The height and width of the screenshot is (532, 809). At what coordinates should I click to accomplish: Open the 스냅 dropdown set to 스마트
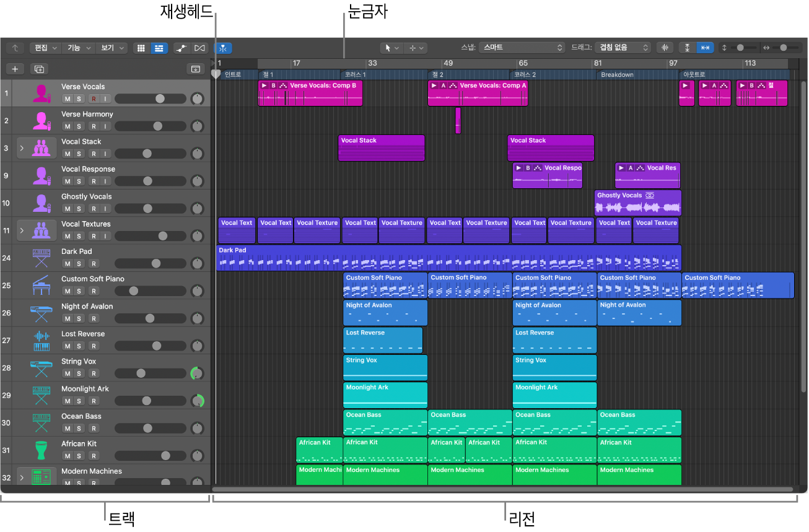click(521, 47)
